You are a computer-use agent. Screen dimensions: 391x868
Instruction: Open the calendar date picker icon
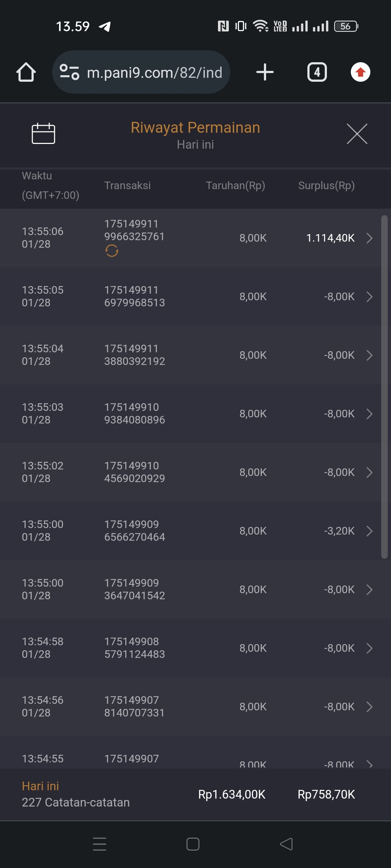(43, 134)
